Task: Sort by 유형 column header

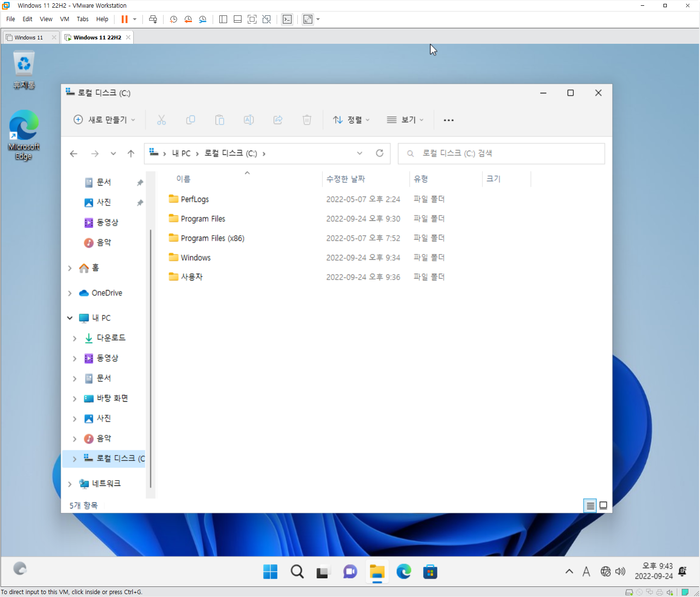Action: pyautogui.click(x=421, y=179)
